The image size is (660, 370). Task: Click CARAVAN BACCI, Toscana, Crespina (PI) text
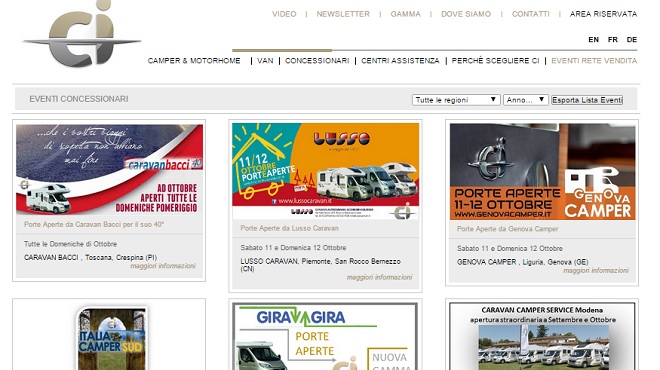[90, 257]
